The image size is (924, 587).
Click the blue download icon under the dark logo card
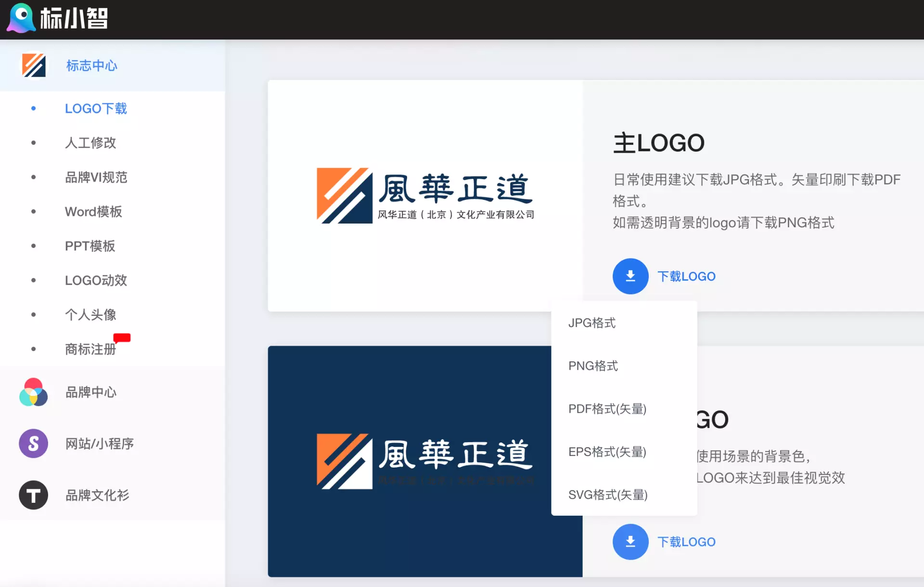pyautogui.click(x=630, y=542)
